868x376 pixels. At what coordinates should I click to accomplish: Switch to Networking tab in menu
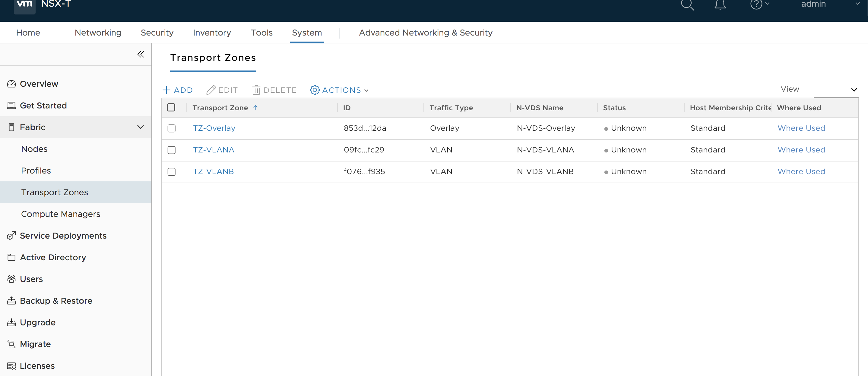98,32
